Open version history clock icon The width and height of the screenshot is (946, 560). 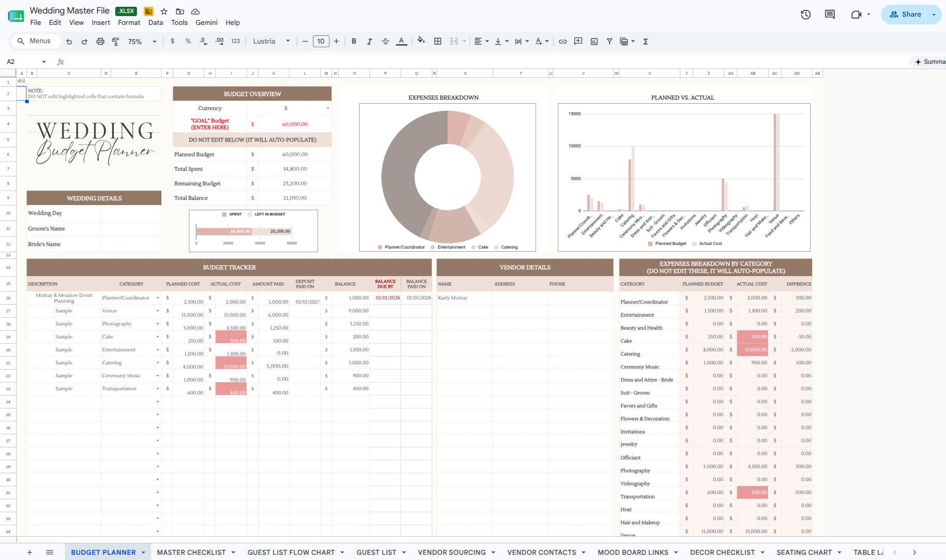pyautogui.click(x=805, y=15)
